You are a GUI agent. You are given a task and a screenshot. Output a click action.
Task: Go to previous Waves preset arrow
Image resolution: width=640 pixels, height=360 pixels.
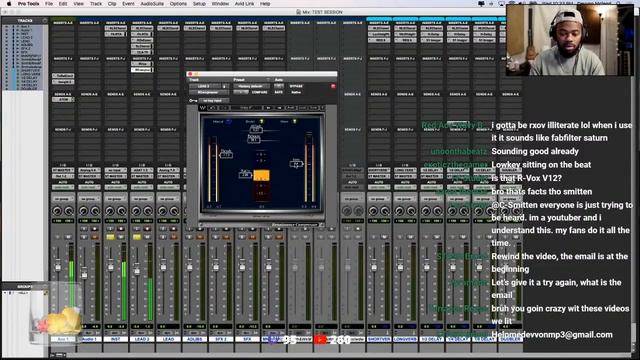point(268,108)
